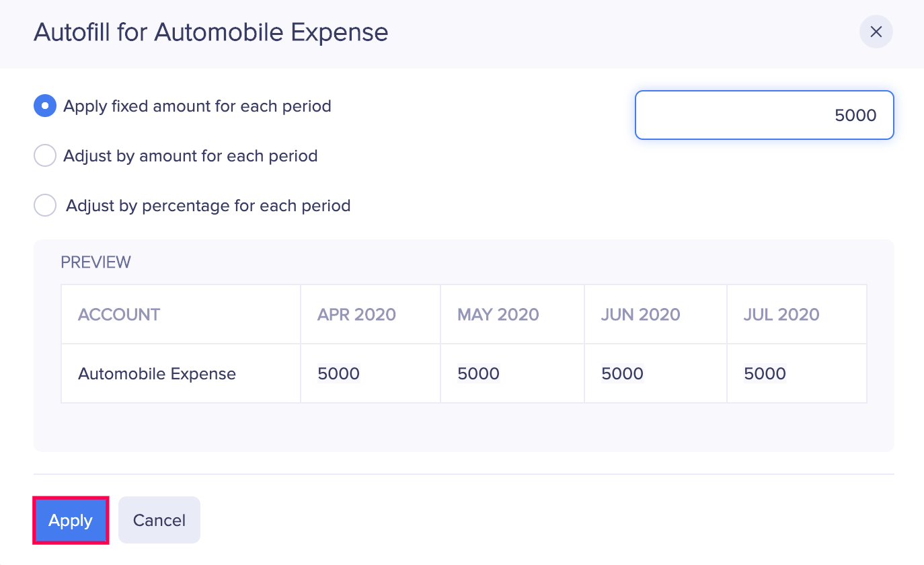Image resolution: width=924 pixels, height=565 pixels.
Task: Click the PREVIEW section label
Action: tap(95, 262)
